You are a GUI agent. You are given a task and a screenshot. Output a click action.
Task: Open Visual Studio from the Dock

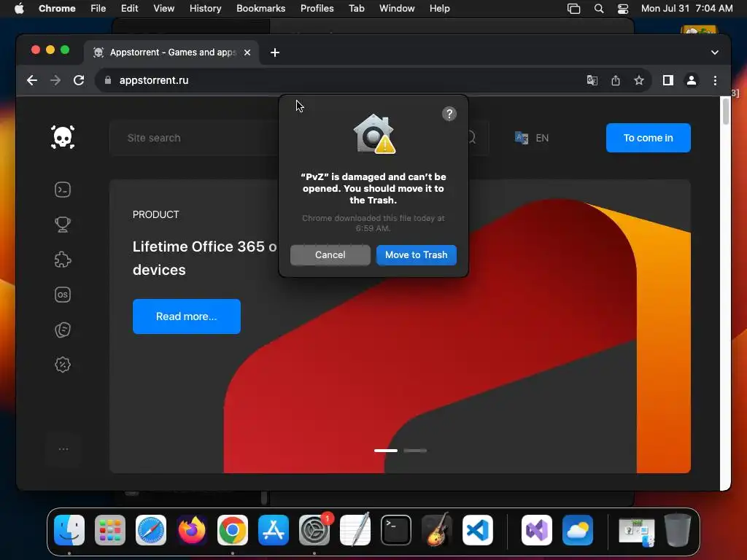click(537, 529)
